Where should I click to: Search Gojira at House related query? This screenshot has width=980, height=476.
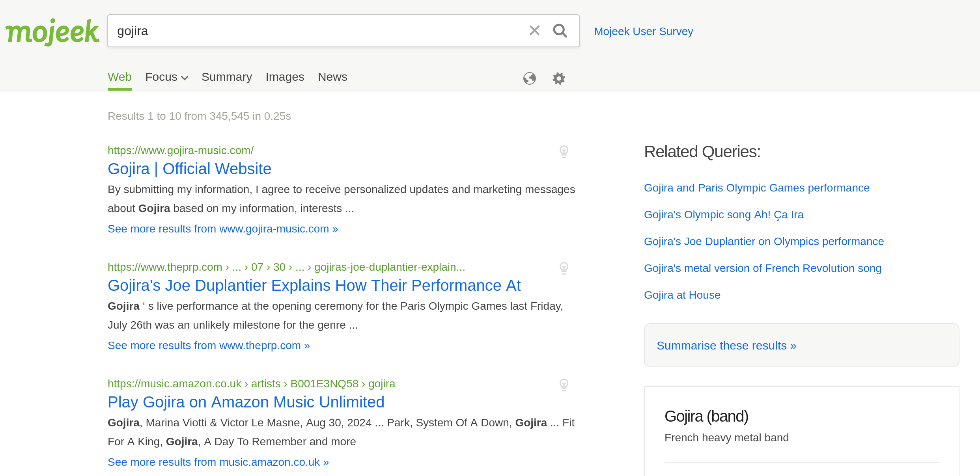click(x=682, y=295)
